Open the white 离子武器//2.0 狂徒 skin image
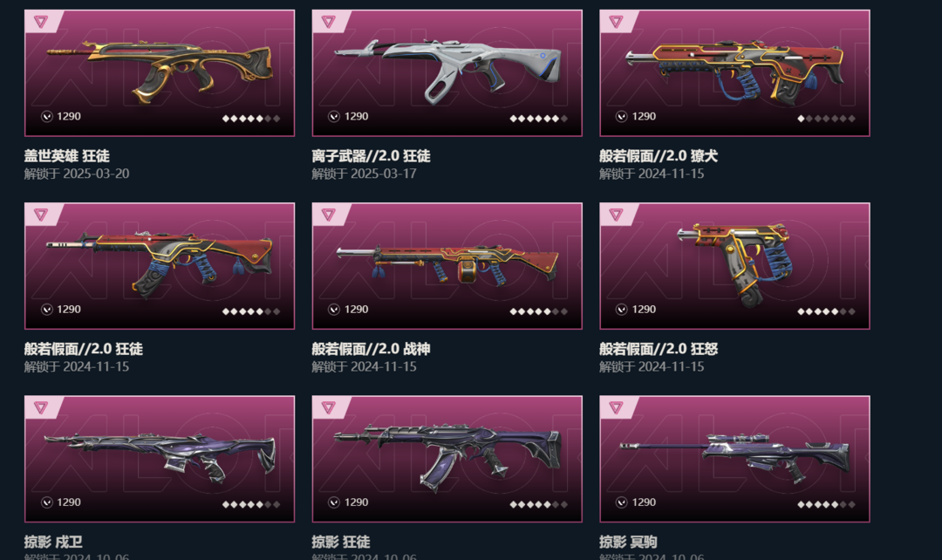Screen dimensions: 942x560 point(447,72)
